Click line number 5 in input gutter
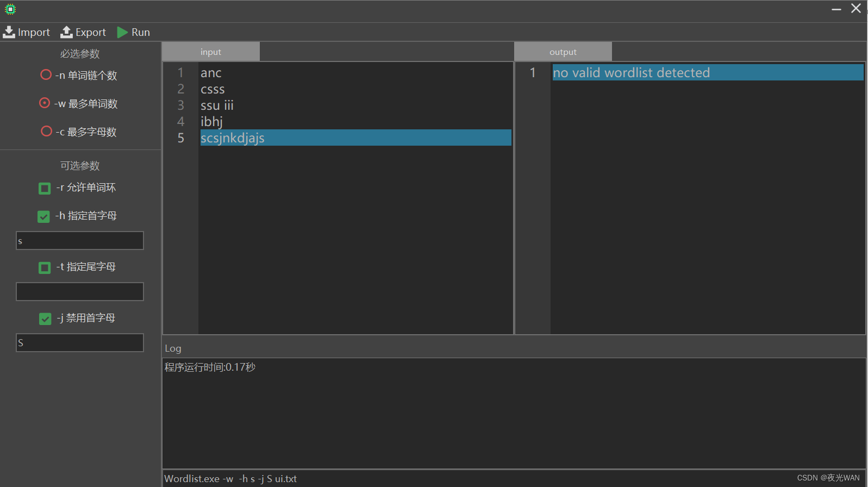868x487 pixels. pos(181,138)
